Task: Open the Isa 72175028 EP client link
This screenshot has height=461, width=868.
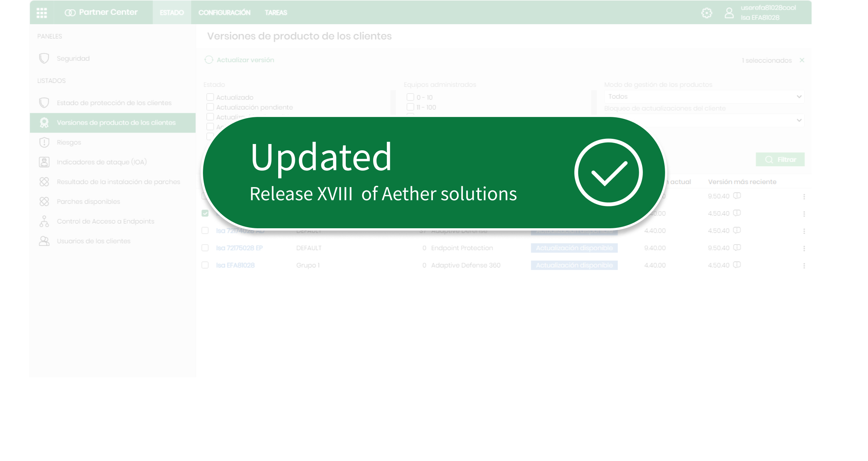Action: point(239,248)
